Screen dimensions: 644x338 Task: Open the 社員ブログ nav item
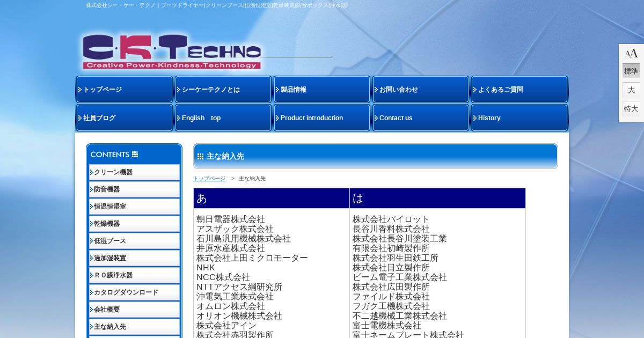[x=125, y=118]
